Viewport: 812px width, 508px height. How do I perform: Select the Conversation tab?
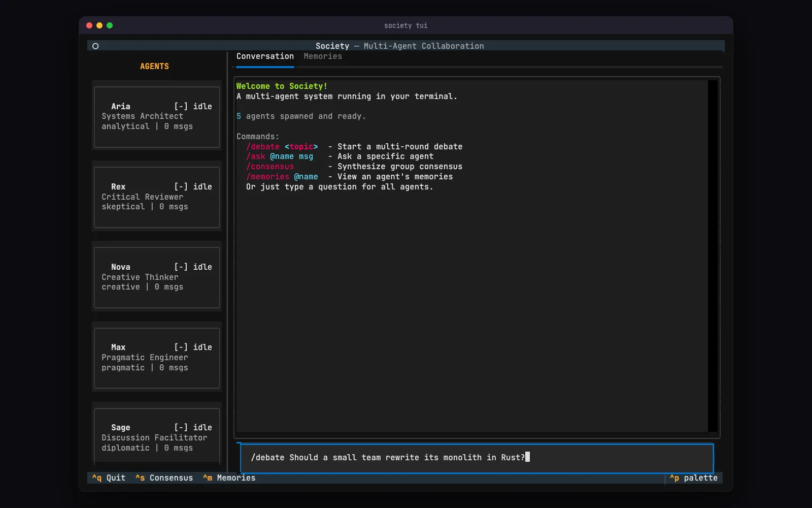coord(265,56)
